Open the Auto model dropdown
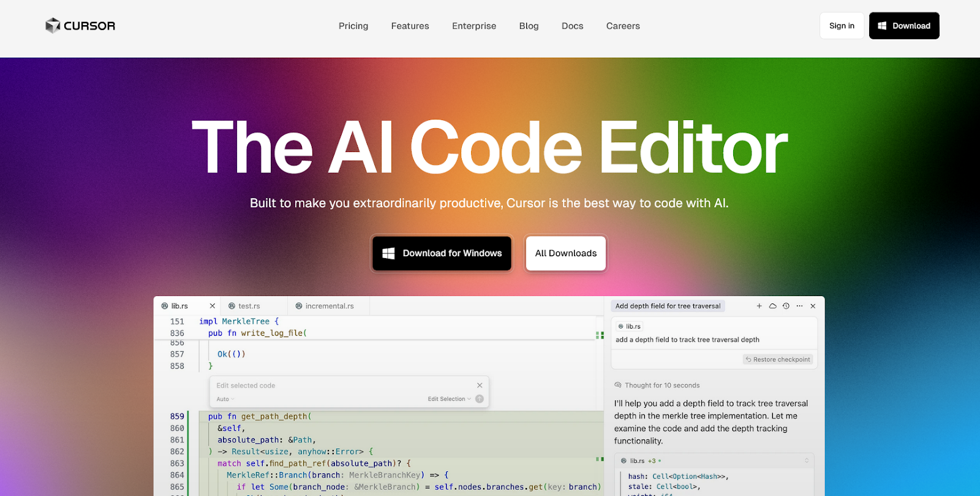 click(x=225, y=399)
